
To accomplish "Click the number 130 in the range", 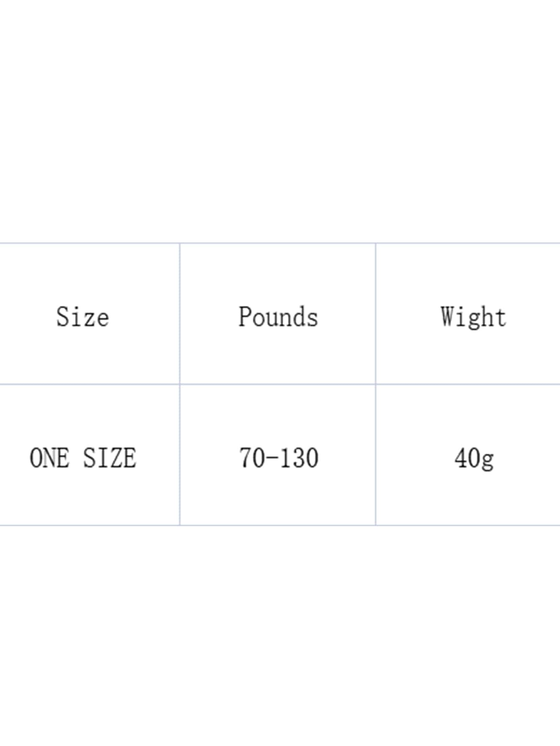I will [299, 458].
